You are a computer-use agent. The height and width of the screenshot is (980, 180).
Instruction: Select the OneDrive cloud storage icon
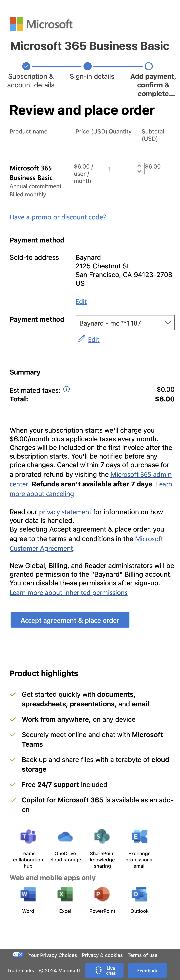coord(65,837)
